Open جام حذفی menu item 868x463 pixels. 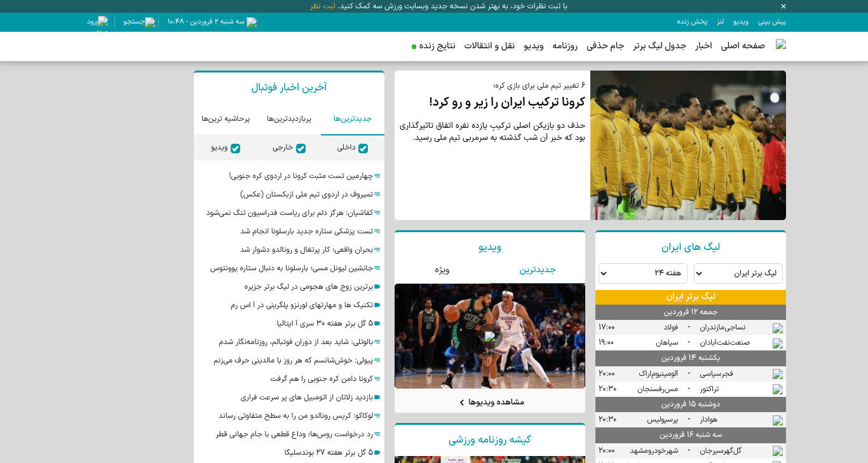coord(606,46)
